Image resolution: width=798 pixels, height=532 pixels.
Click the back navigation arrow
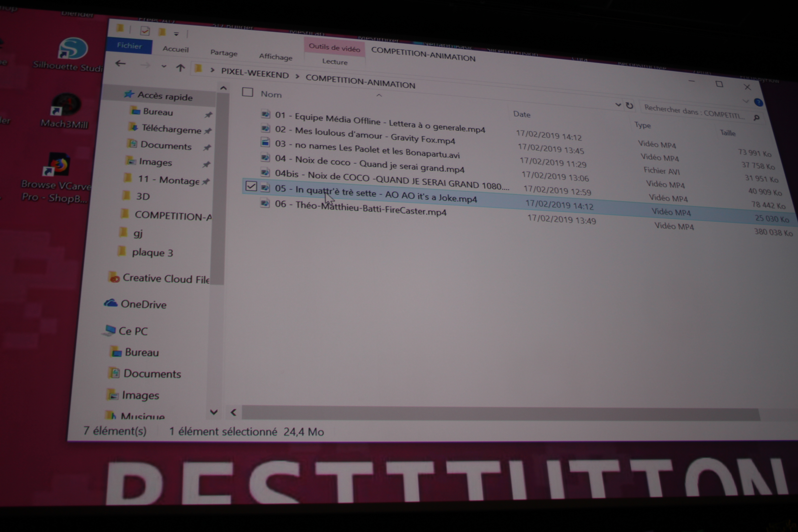[x=120, y=63]
